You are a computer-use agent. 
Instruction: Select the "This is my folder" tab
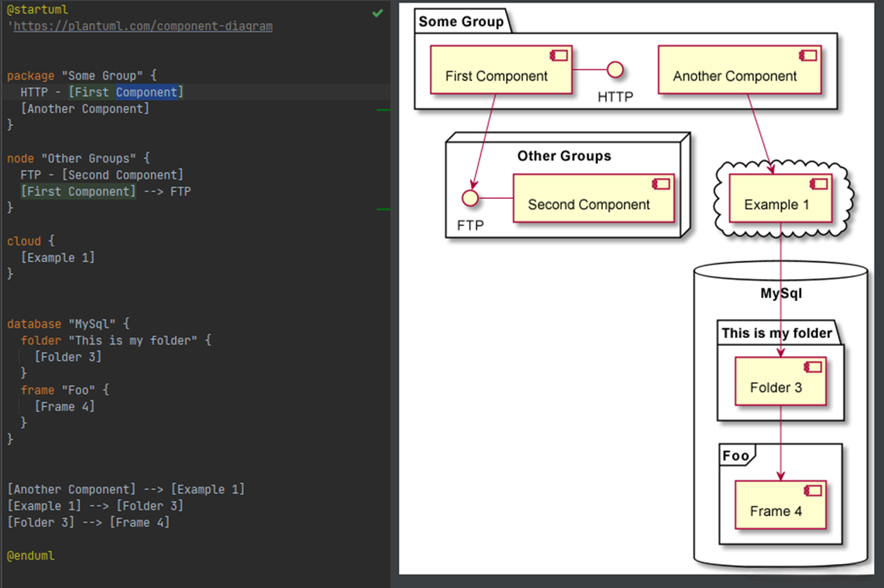coord(777,333)
